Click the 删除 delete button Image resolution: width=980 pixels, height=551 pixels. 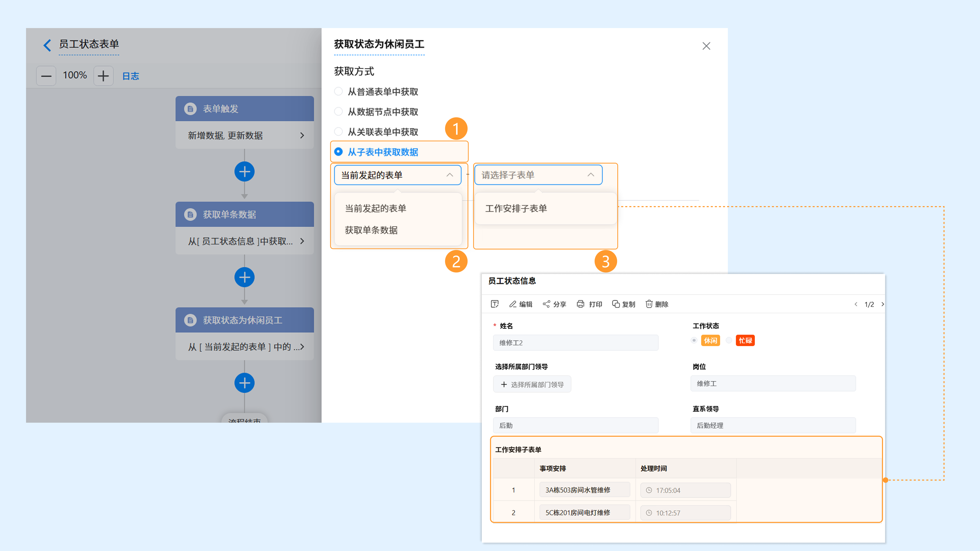coord(657,304)
